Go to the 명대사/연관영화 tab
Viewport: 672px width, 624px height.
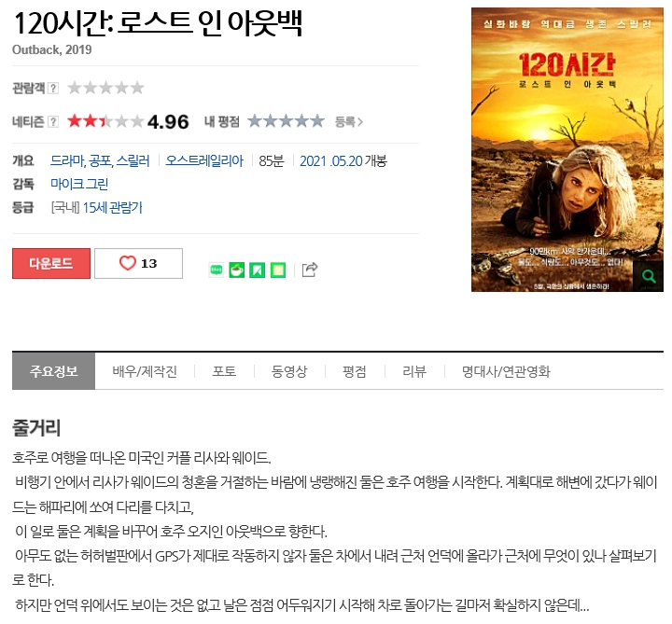[x=506, y=371]
